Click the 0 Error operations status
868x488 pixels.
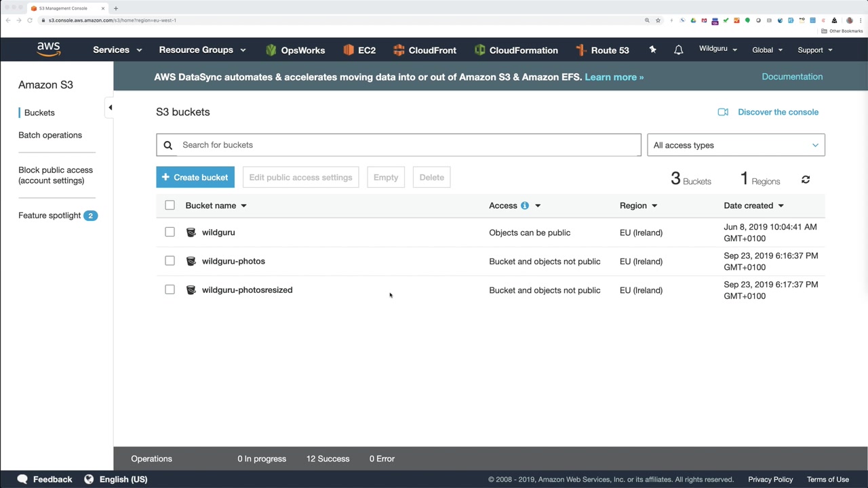coord(382,459)
